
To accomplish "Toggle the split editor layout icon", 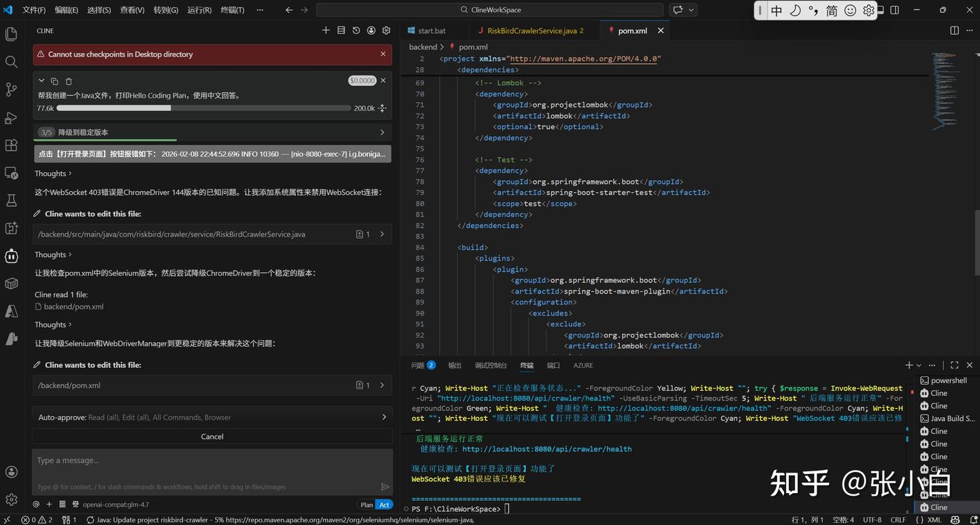I will coord(954,31).
